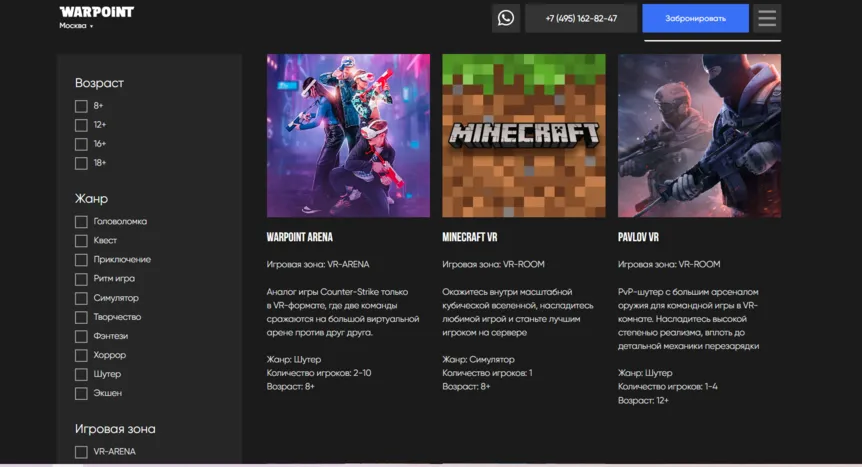Click the Забронировать button

695,18
